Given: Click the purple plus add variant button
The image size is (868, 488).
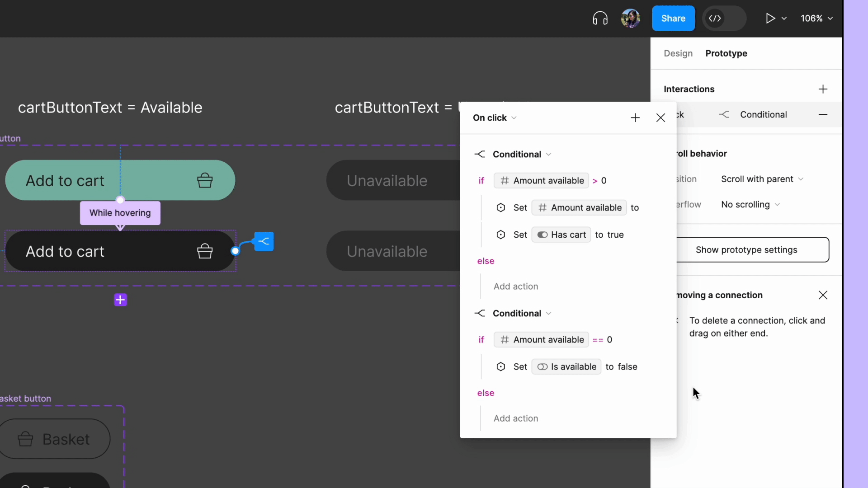Looking at the screenshot, I should [x=120, y=300].
